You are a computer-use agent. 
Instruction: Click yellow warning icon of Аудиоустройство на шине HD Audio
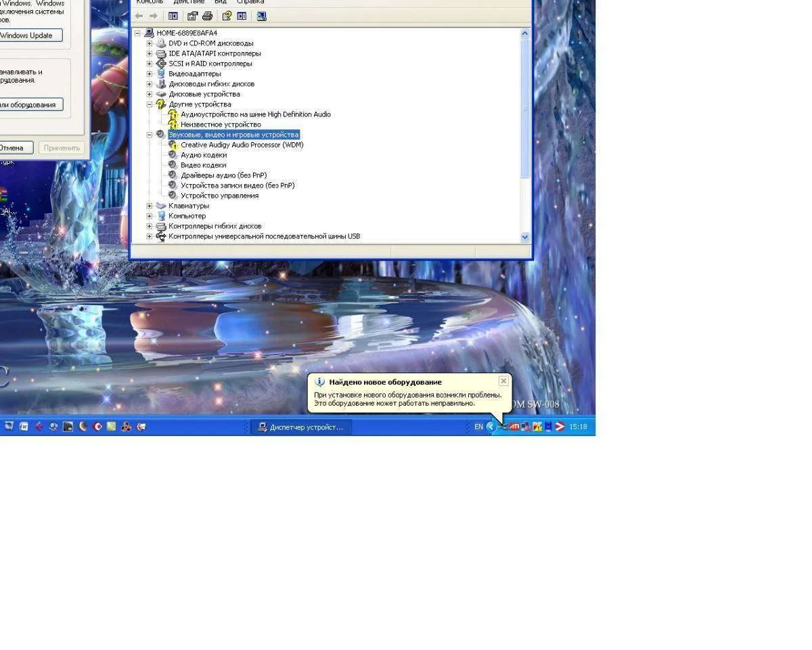[173, 114]
